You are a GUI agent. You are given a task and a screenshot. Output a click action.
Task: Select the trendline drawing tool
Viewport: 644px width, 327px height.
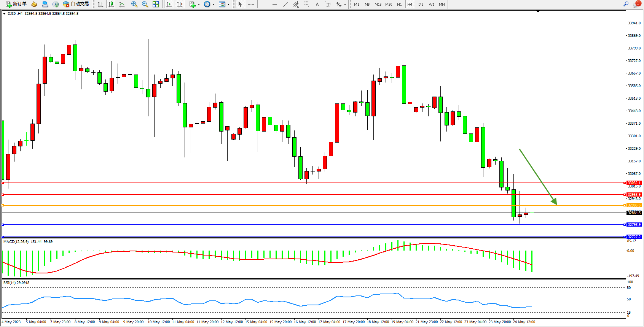pos(285,4)
